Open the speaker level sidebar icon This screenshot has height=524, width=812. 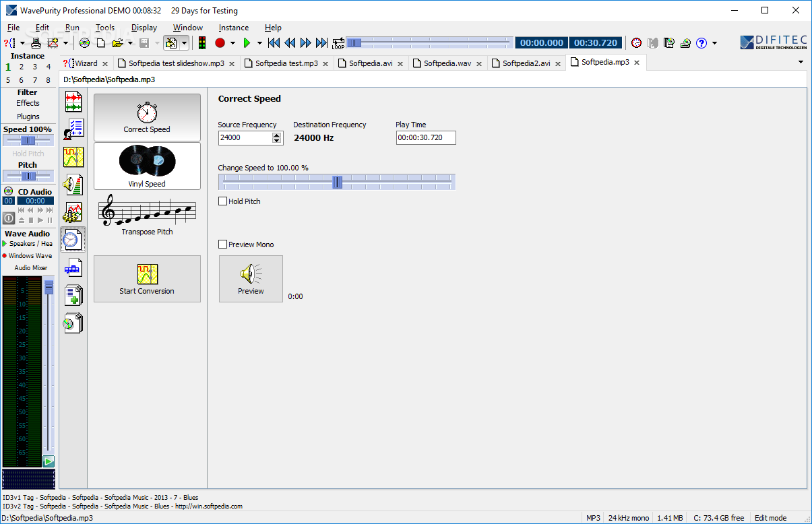pos(73,185)
